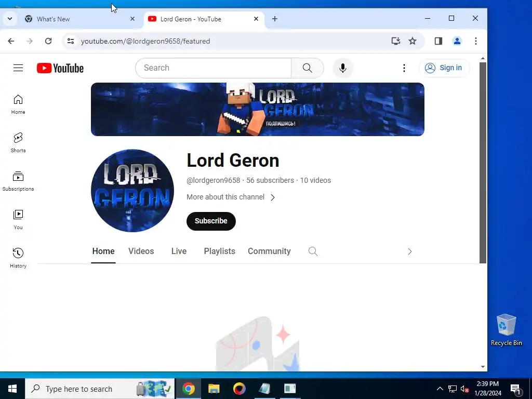Search with your voice microphone icon
The width and height of the screenshot is (532, 399).
343,68
